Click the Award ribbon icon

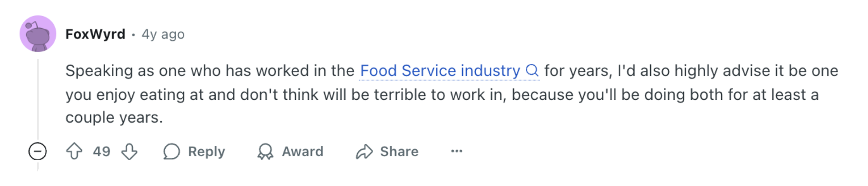click(x=266, y=151)
